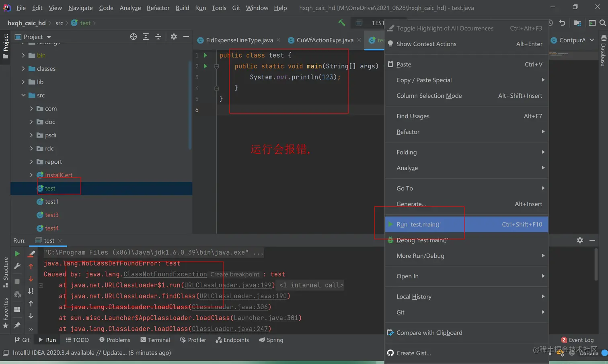Click the bug reload icon in Run toolbar
Viewport: 608px width, 364px height.
(17, 294)
